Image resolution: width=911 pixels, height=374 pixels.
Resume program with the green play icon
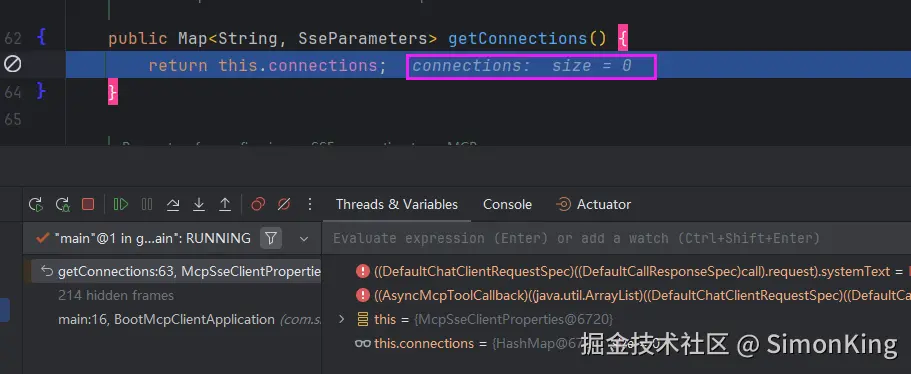pos(121,204)
